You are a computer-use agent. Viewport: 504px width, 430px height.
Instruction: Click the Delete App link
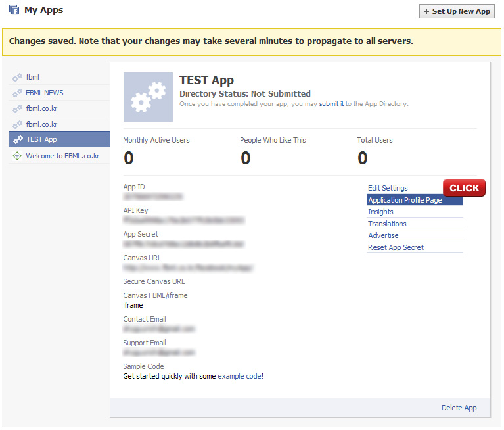[x=459, y=408]
